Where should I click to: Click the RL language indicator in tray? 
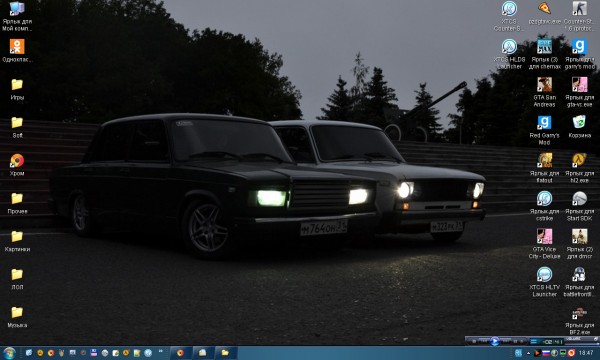point(518,353)
